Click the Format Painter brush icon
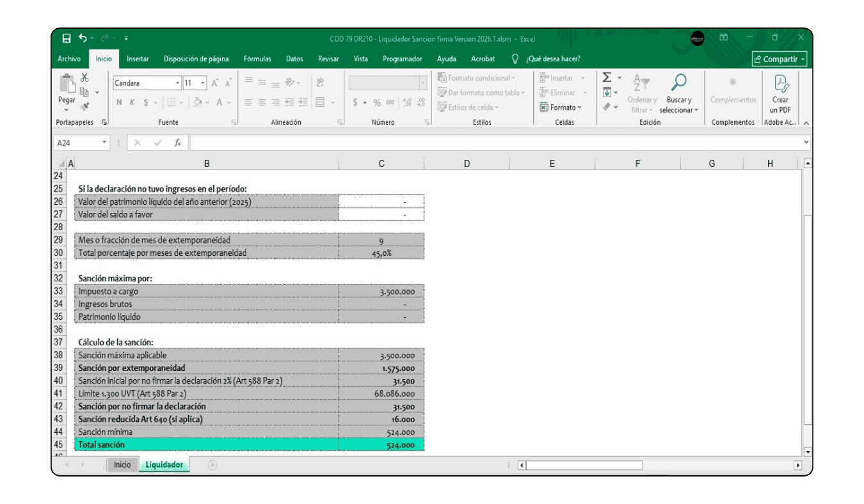This screenshot has width=864, height=504. pos(84,107)
